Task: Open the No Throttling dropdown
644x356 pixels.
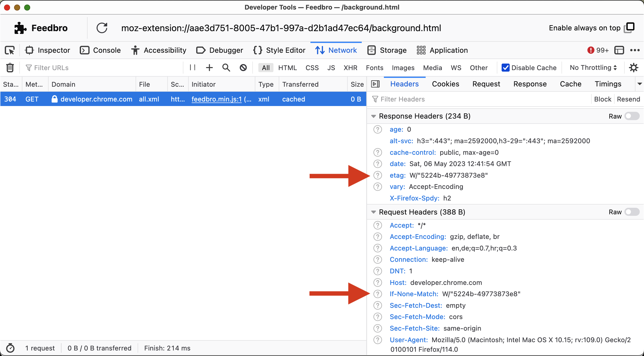Action: (x=592, y=67)
